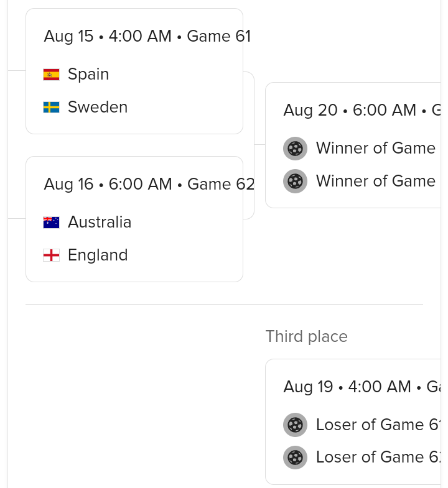Click first Winner of Game entry in final
448x488 pixels.
tap(376, 148)
